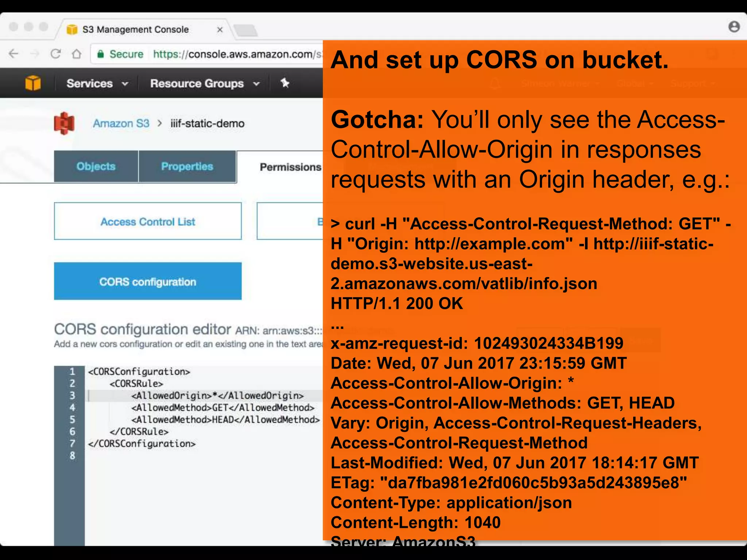Click the browser forward arrow
The height and width of the screenshot is (560, 747).
(35, 54)
